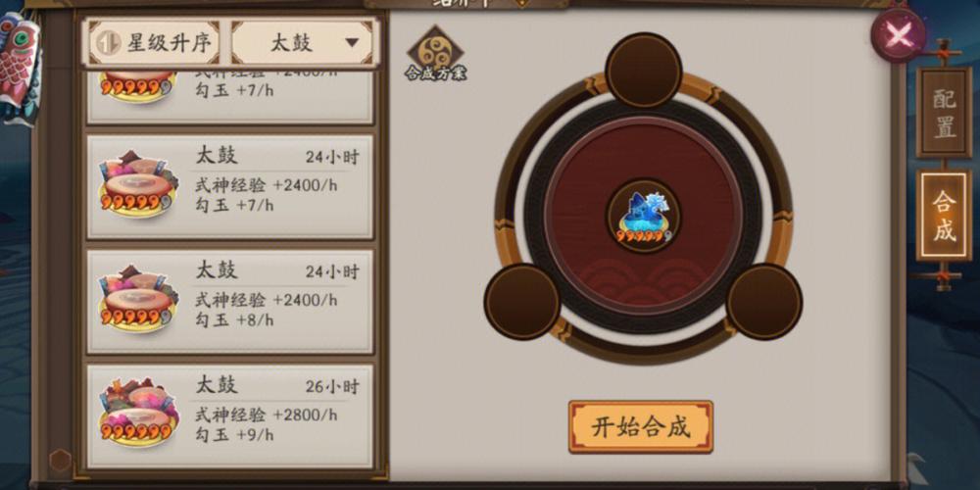Select the 24小时 太鼓 card with 勾玉 +8/h
The height and width of the screenshot is (490, 980).
[x=230, y=302]
